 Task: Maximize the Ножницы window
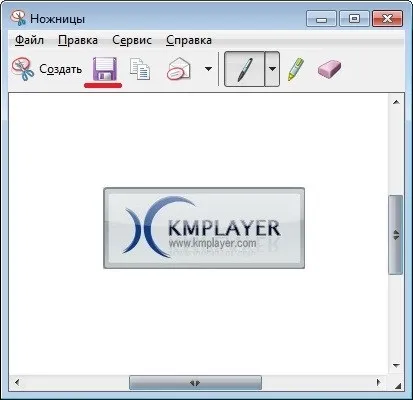pos(354,19)
